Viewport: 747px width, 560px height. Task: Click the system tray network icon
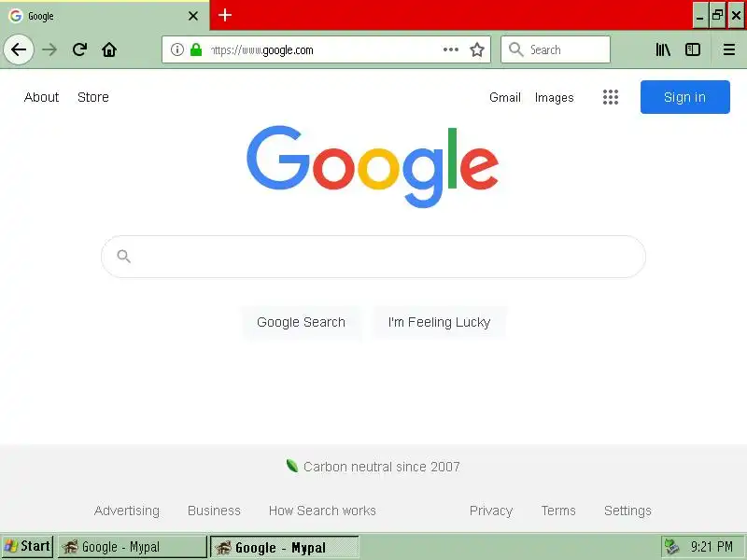click(672, 547)
